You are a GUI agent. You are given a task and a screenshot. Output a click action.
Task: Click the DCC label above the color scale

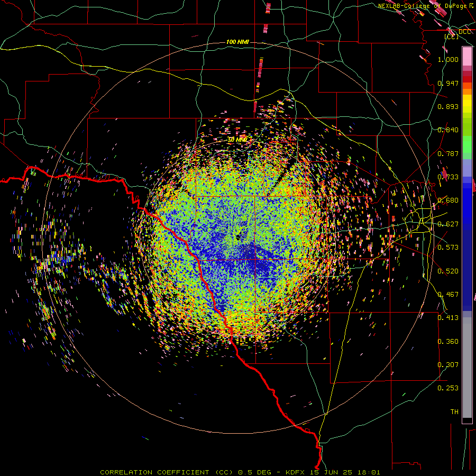point(464,32)
